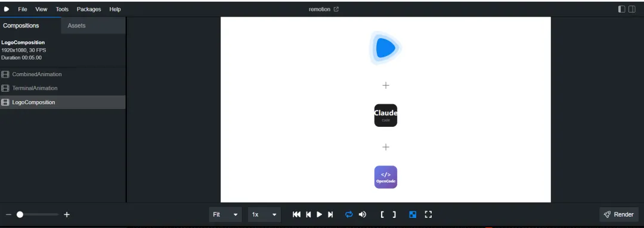Open the Help menu
644x228 pixels.
click(115, 9)
